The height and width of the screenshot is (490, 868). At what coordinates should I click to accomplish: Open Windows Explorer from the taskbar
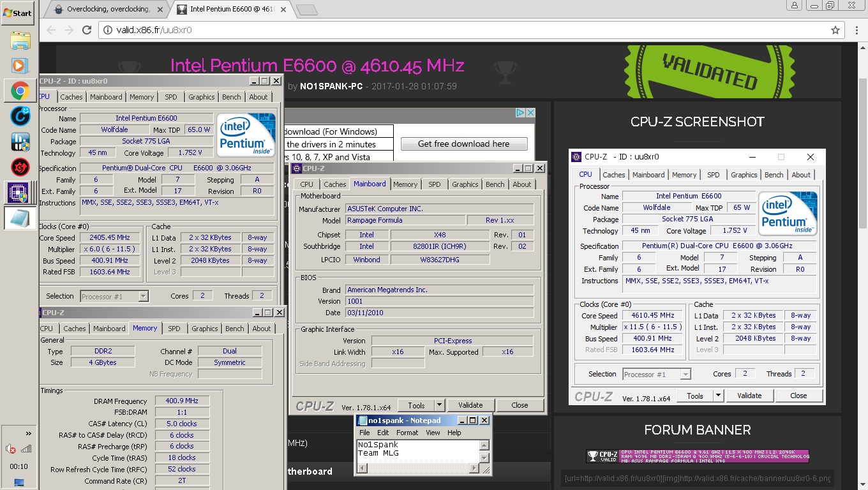20,41
